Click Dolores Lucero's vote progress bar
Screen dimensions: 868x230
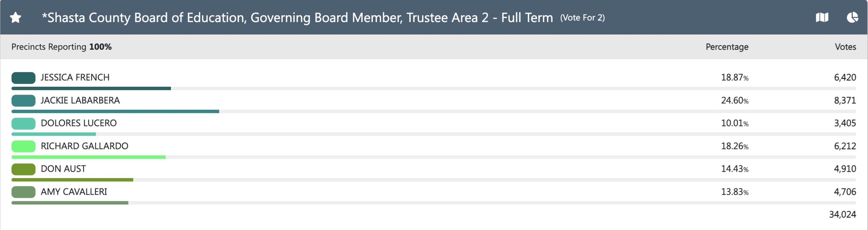(54, 134)
